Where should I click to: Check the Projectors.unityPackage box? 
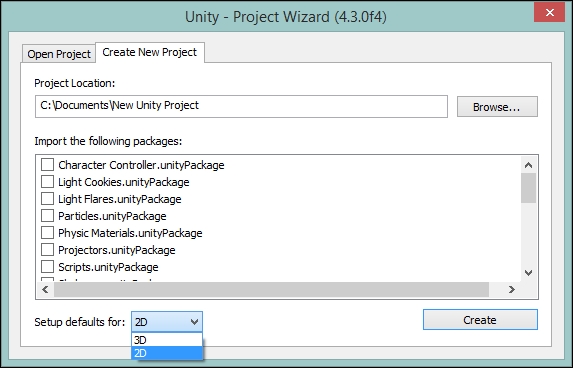[47, 250]
